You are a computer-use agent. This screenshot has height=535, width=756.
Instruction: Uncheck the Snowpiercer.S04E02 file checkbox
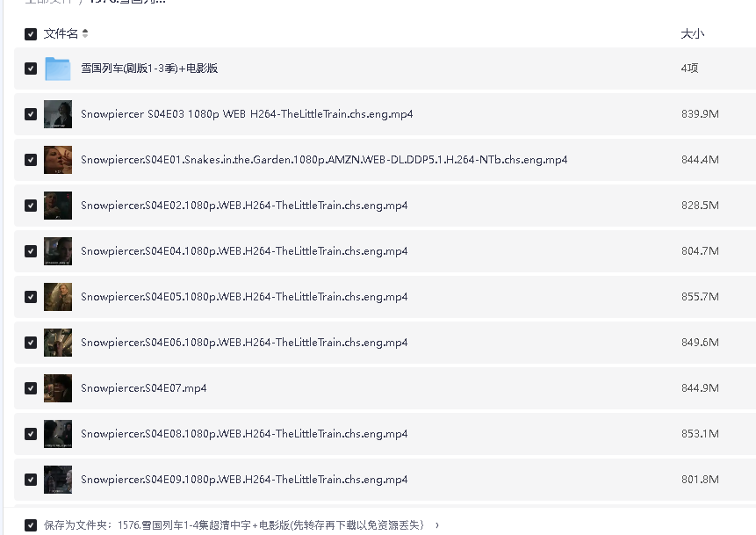[x=29, y=205]
